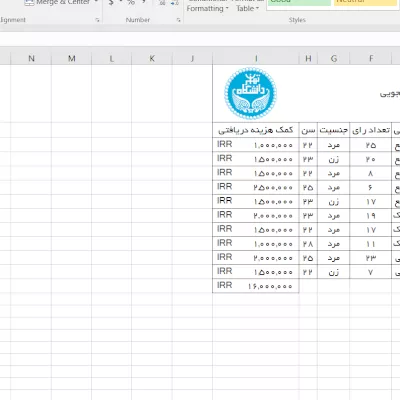This screenshot has height=400, width=400.
Task: Select the 'زن' cell in the ۷ votes row
Action: coord(334,272)
